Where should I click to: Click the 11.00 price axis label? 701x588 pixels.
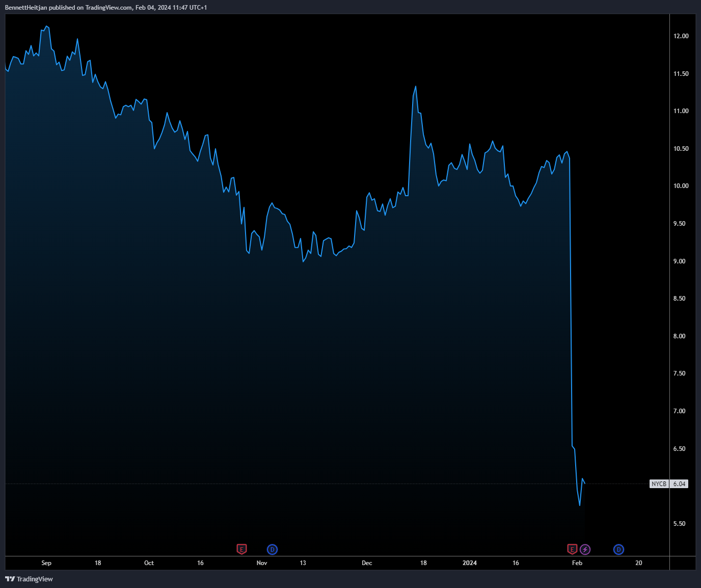pos(681,111)
